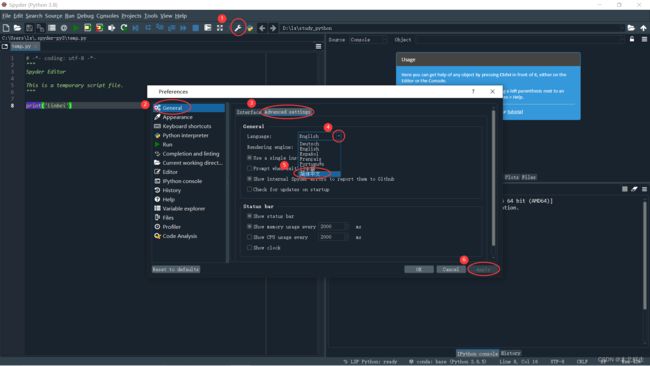Open the Help pane options menu

coord(644,39)
